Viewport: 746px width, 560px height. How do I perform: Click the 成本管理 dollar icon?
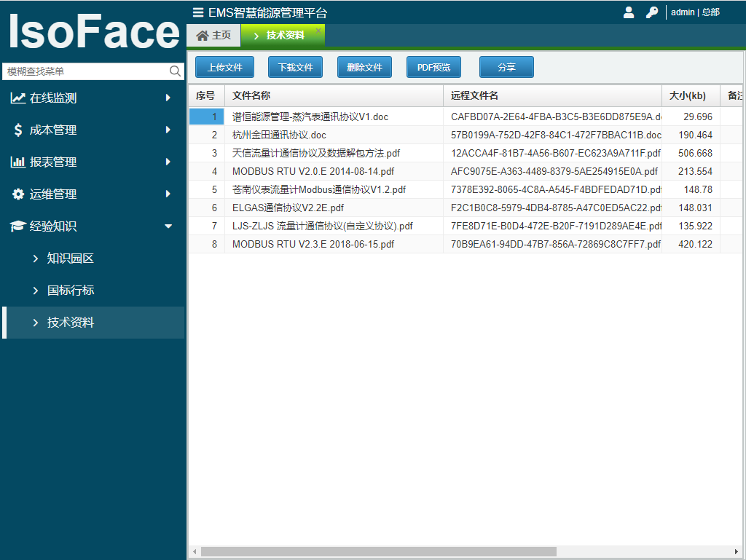coord(18,130)
